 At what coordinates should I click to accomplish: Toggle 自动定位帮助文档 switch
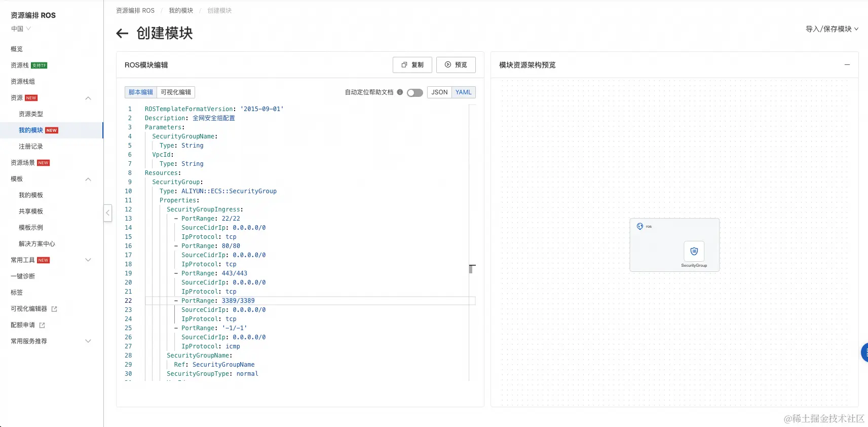[x=415, y=93]
